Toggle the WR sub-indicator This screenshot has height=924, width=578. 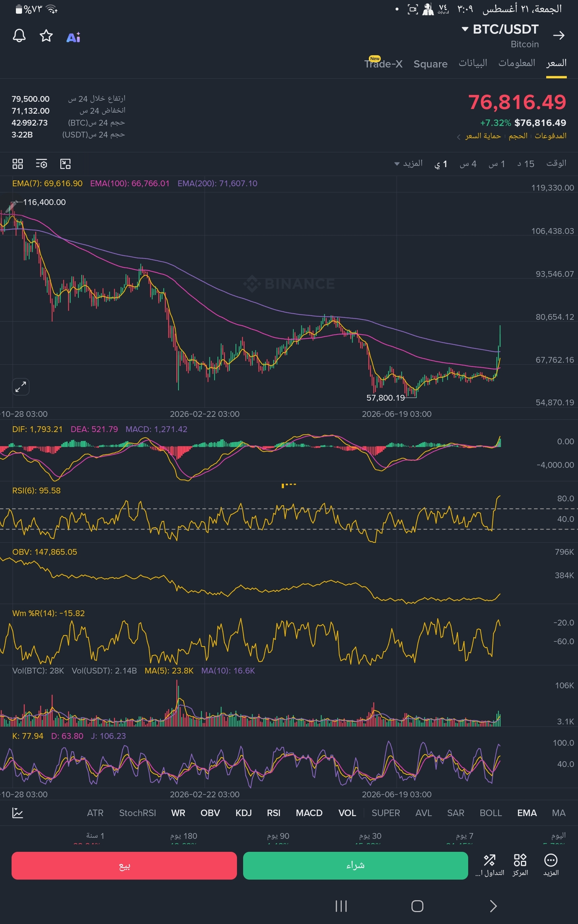click(x=178, y=813)
